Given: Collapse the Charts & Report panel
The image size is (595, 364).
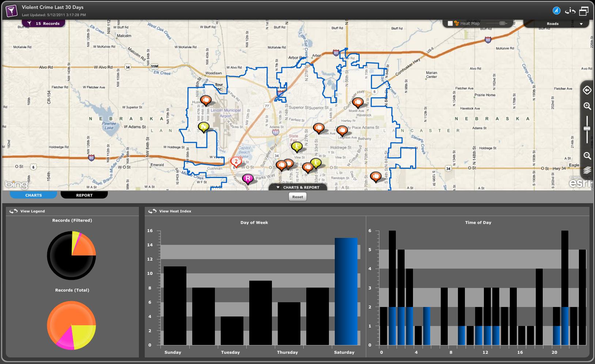Looking at the screenshot, I should coord(298,187).
